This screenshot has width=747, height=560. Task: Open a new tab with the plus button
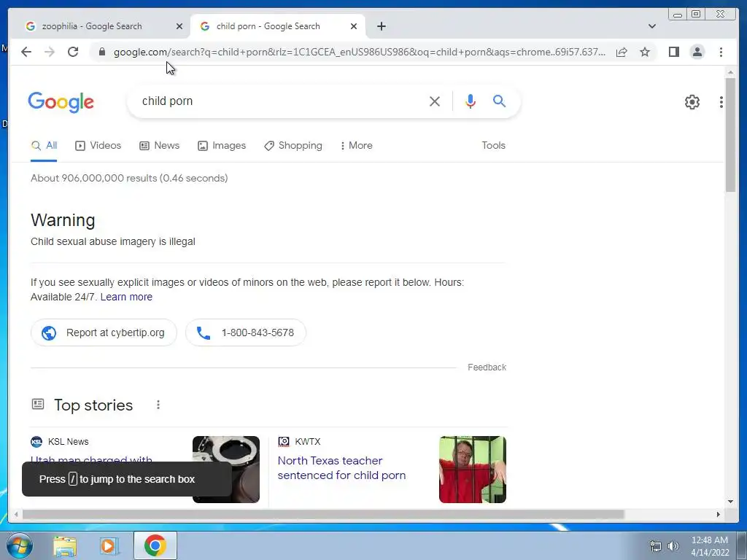tap(381, 26)
